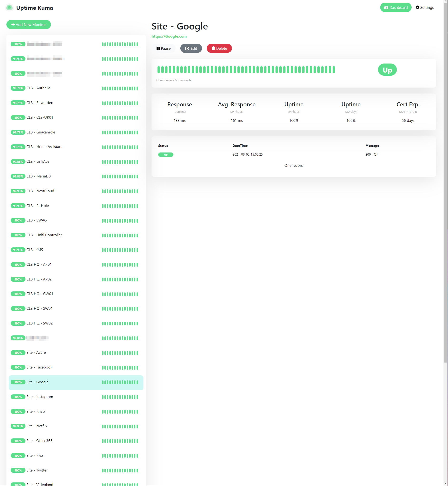Open the Site - Facebook monitor
This screenshot has height=486, width=448.
76,368
